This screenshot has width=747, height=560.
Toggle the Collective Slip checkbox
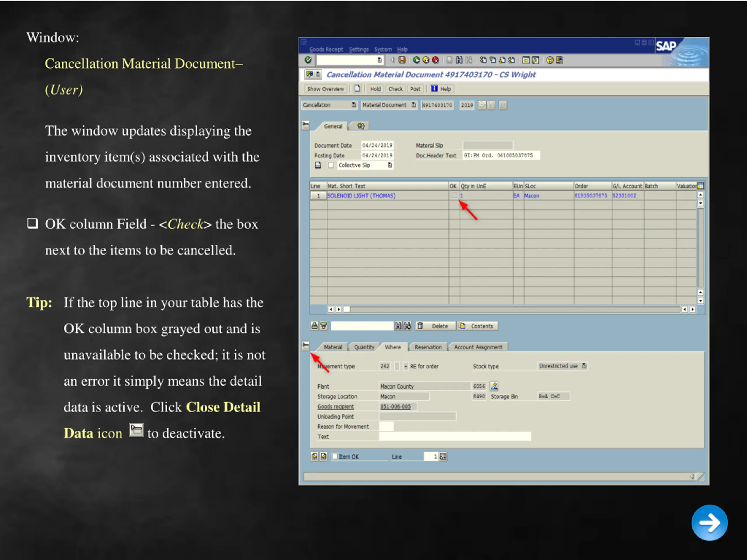(x=331, y=165)
